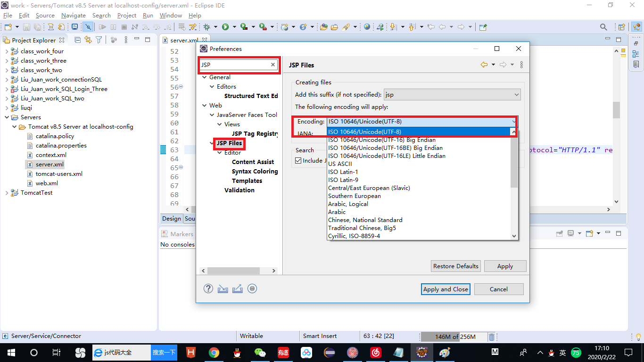Collapse the General preferences node
Image resolution: width=644 pixels, height=362 pixels.
205,77
